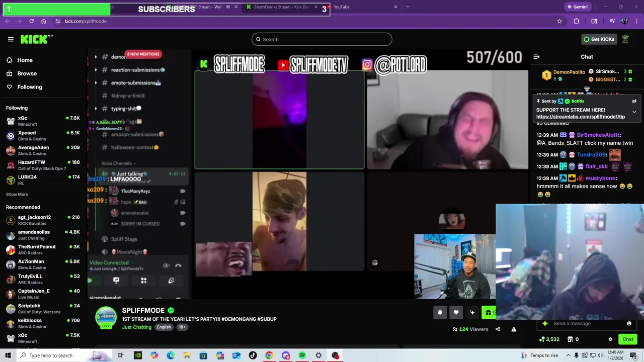Expand the chat leaderboard handle

point(587,89)
